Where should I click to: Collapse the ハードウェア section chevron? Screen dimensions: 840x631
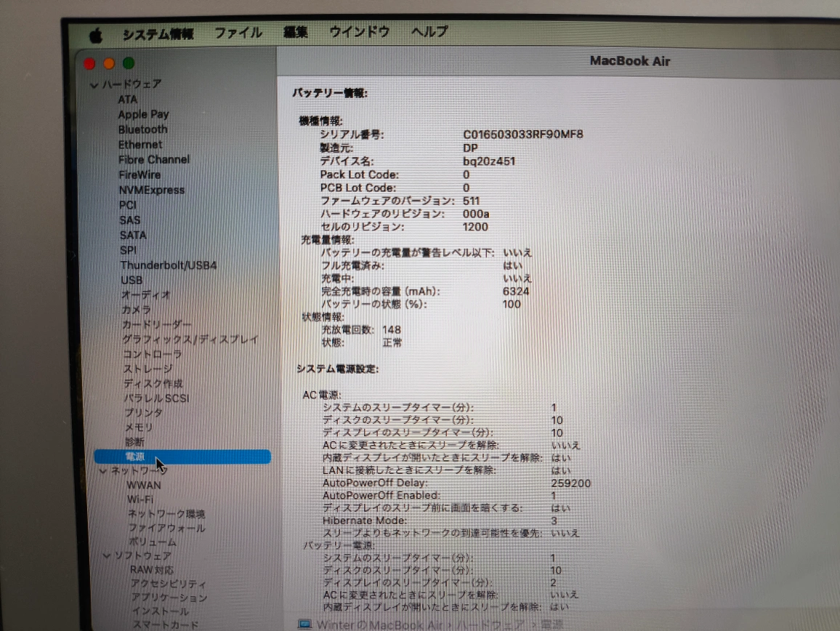(x=94, y=85)
